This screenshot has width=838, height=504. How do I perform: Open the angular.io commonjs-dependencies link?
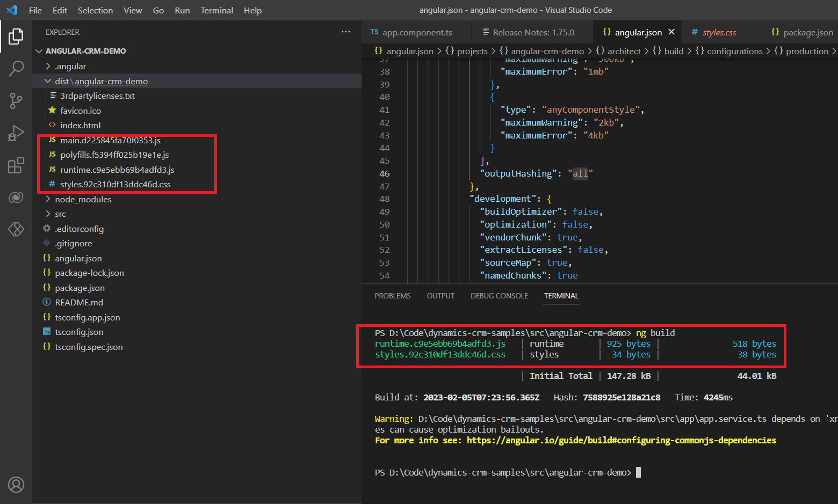(x=622, y=440)
